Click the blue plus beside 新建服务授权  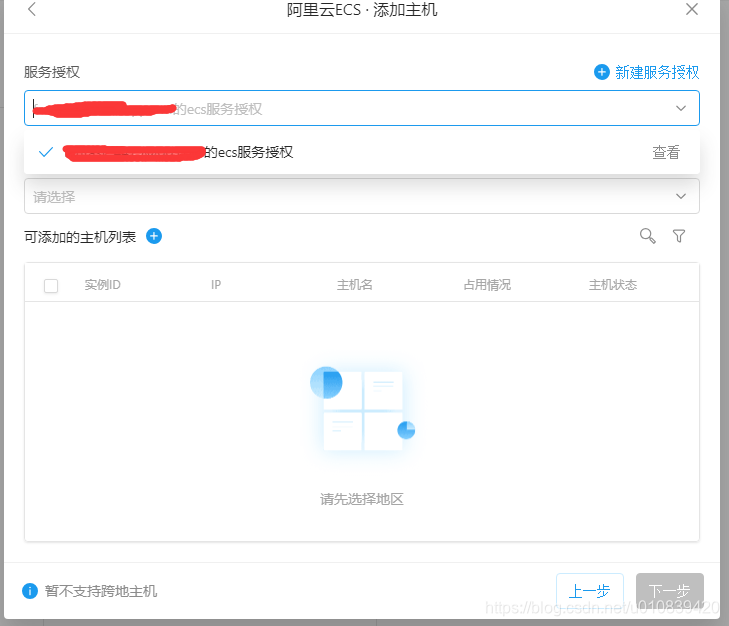(602, 72)
